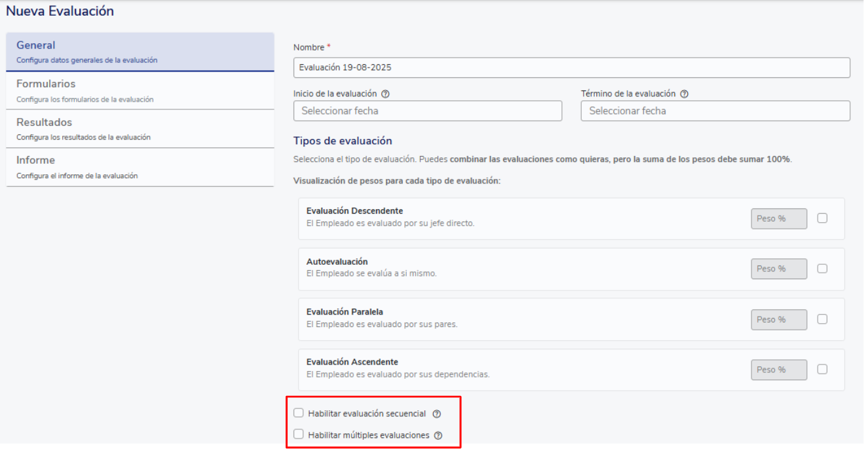
Task: Focus the Peso % field for Evaluación Descendente
Action: point(778,218)
